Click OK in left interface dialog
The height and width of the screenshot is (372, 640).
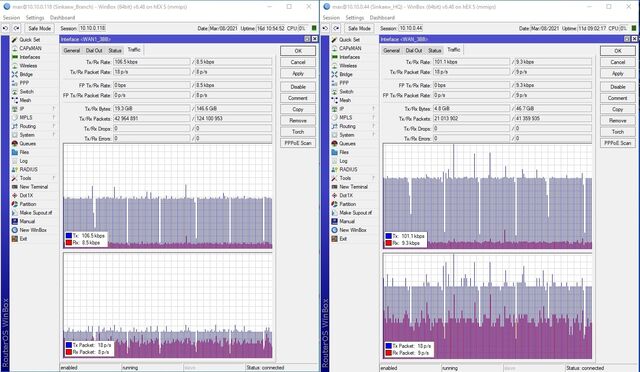pyautogui.click(x=298, y=51)
